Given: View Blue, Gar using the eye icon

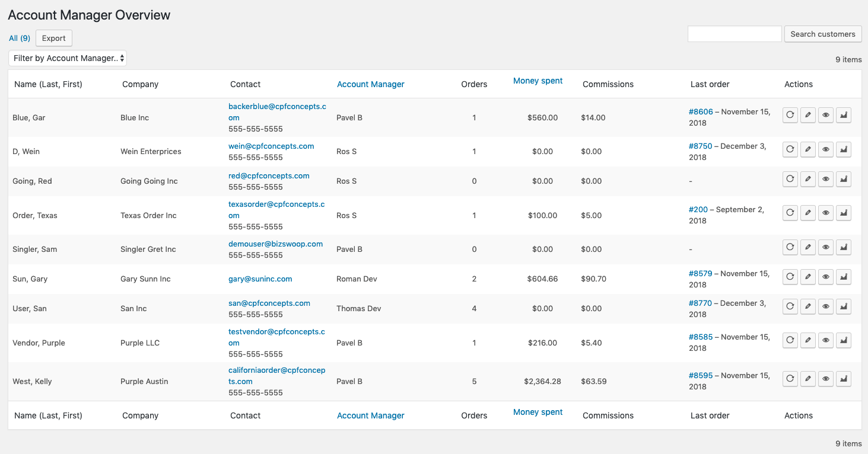Looking at the screenshot, I should (825, 116).
